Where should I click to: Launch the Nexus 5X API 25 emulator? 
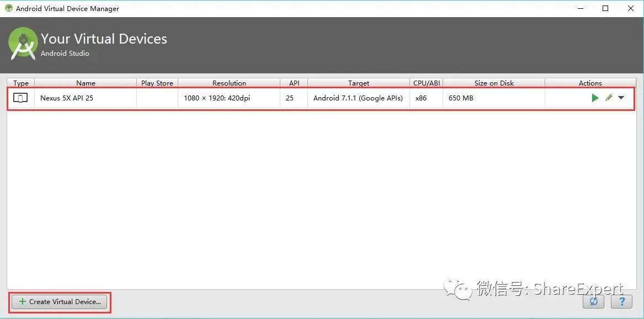pos(595,98)
